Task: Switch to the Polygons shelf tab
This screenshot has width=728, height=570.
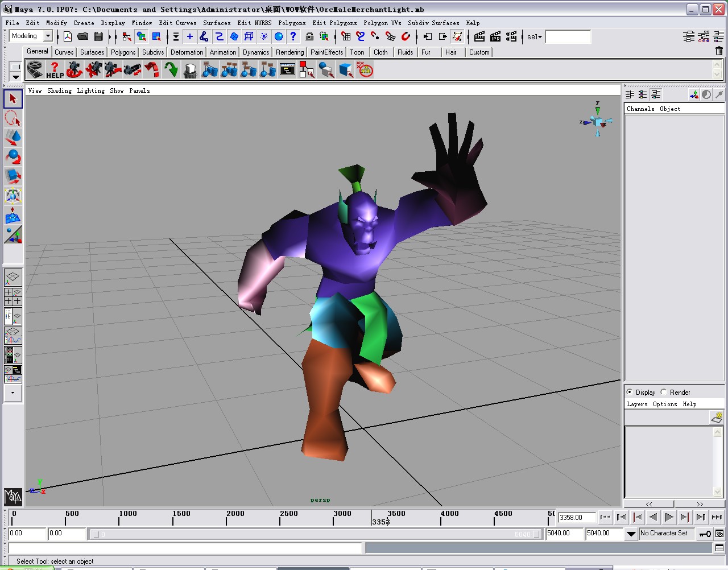Action: tap(123, 52)
